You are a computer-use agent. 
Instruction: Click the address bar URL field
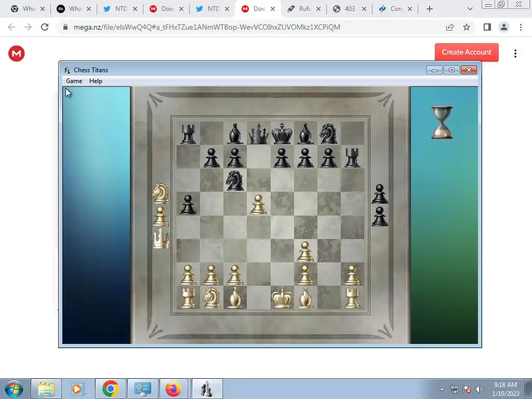pos(207,27)
